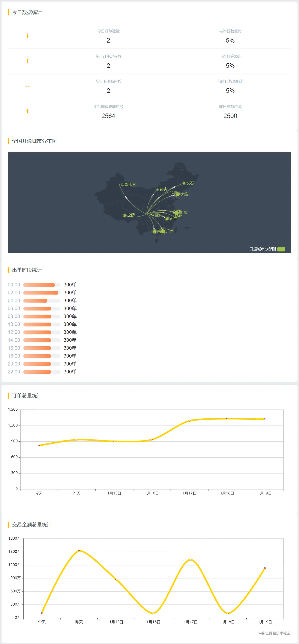Viewport: 299px width, 644px height.
Task: Select the 长春 city marker on map
Action: pos(184,183)
